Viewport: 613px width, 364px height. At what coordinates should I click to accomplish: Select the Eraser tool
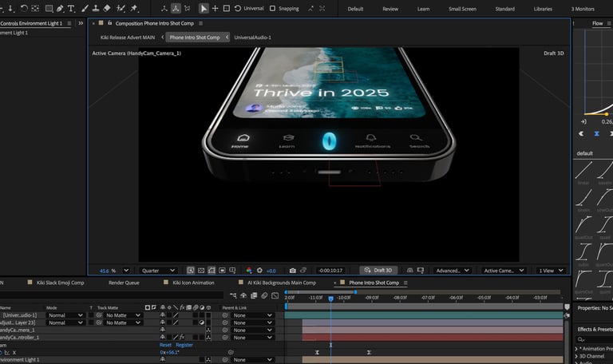107,8
